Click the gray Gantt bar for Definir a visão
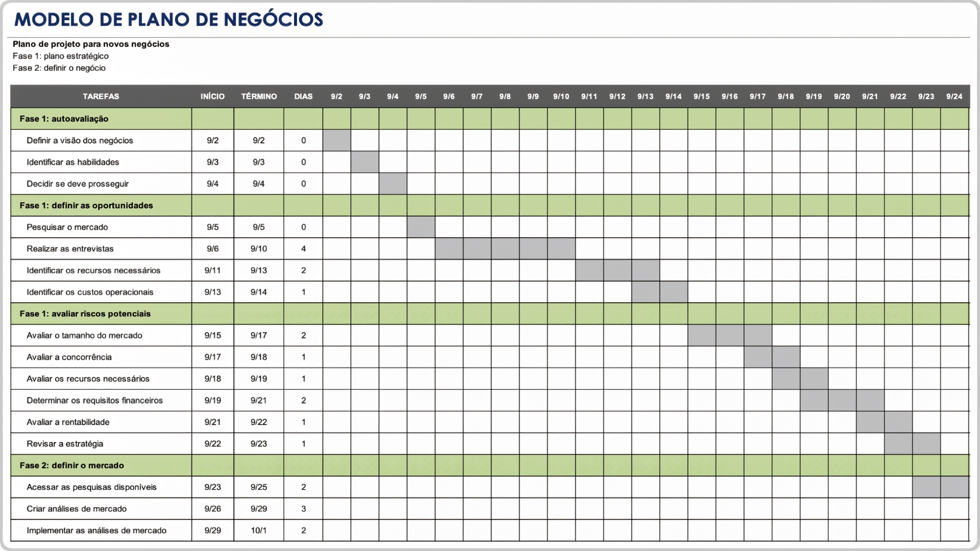980x551 pixels. [337, 140]
